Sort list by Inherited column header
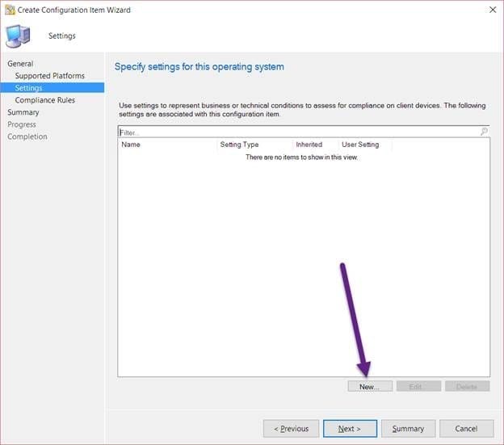504x445 pixels. [x=315, y=145]
